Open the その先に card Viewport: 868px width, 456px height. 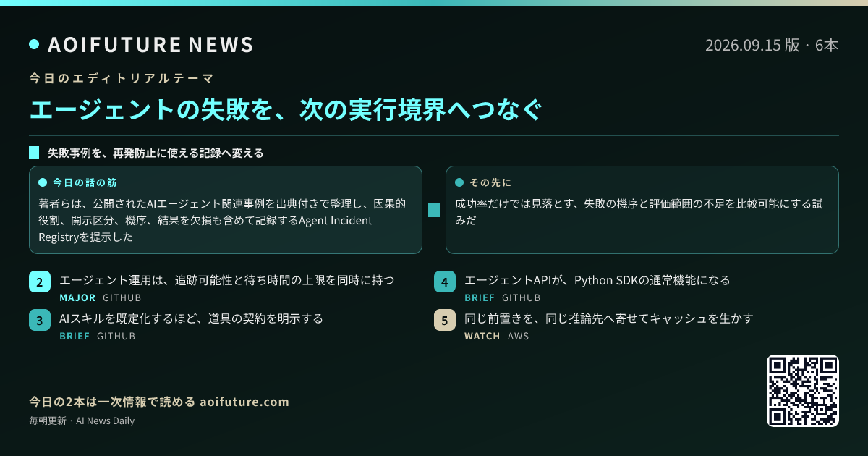click(642, 210)
